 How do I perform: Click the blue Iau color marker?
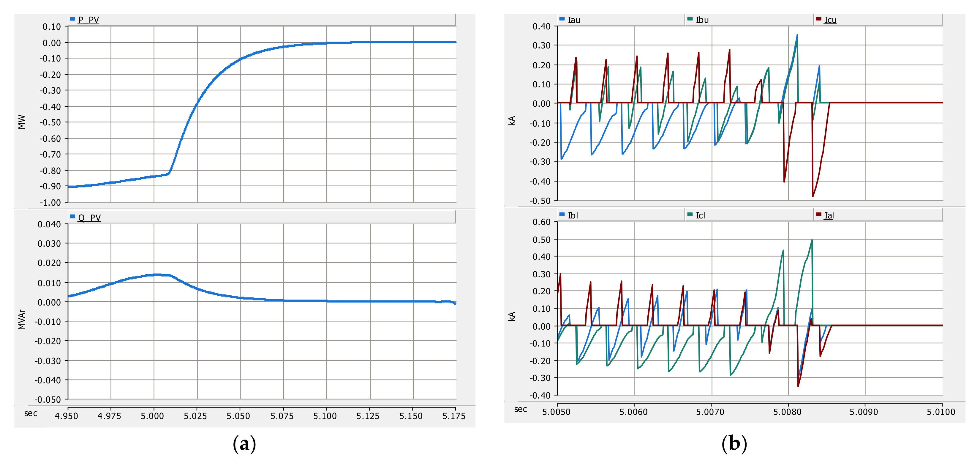coord(562,19)
